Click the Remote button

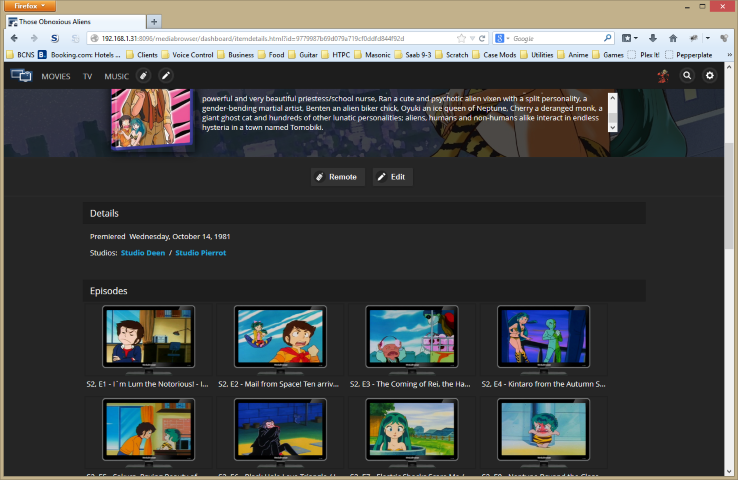(337, 177)
